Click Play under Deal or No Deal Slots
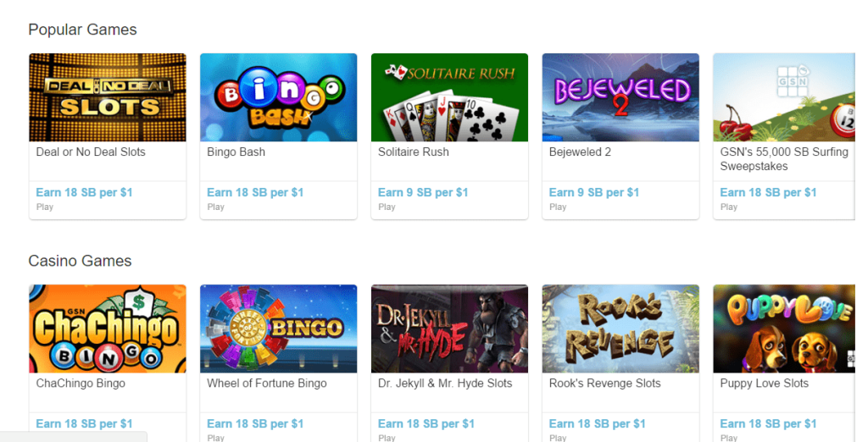Viewport: 868px width, 442px height. click(x=44, y=207)
